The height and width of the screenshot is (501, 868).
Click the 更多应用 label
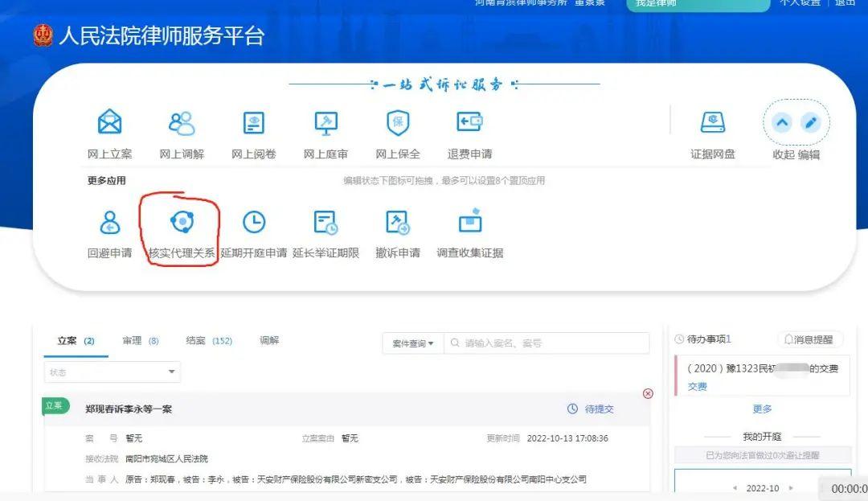[x=106, y=180]
